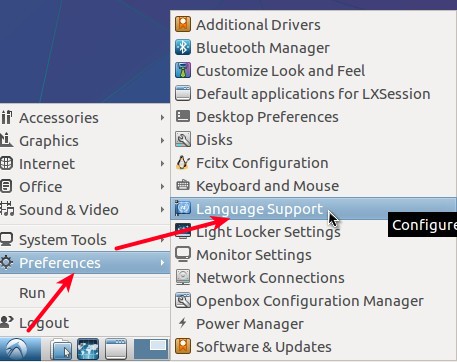
Task: Click the Preferences gear icon
Action: 6,262
